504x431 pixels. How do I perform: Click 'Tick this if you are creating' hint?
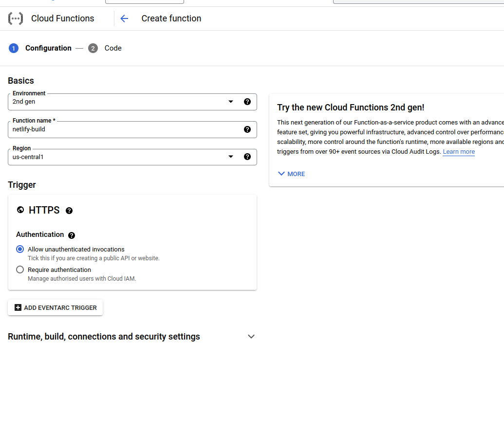93,258
